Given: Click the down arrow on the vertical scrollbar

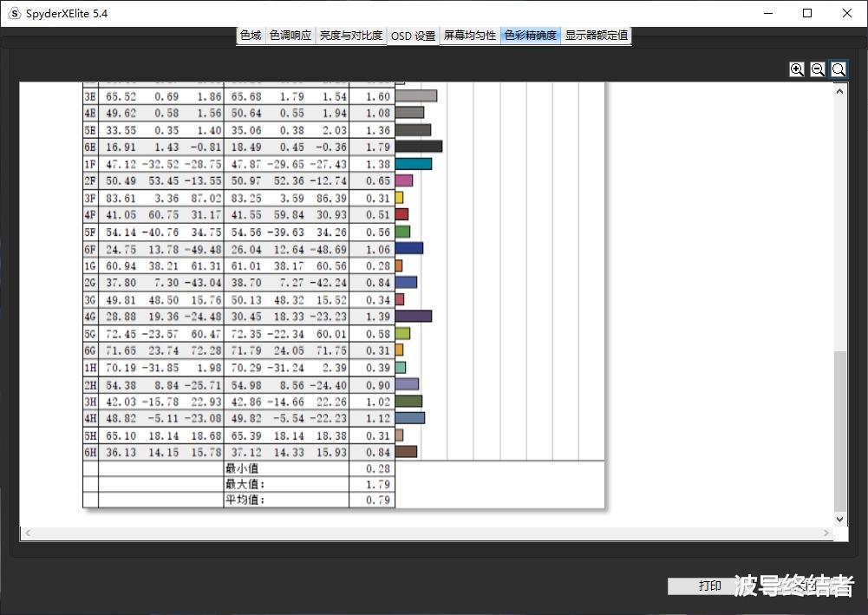Looking at the screenshot, I should 839,519.
